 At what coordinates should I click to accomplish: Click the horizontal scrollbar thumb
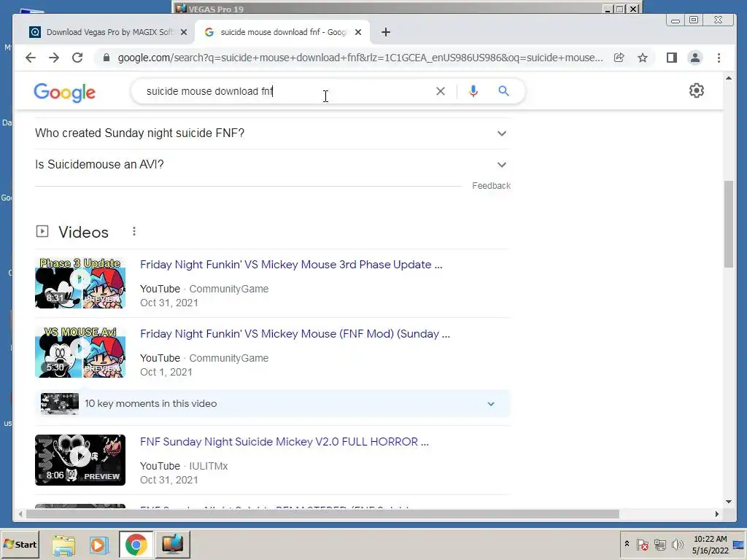click(322, 514)
